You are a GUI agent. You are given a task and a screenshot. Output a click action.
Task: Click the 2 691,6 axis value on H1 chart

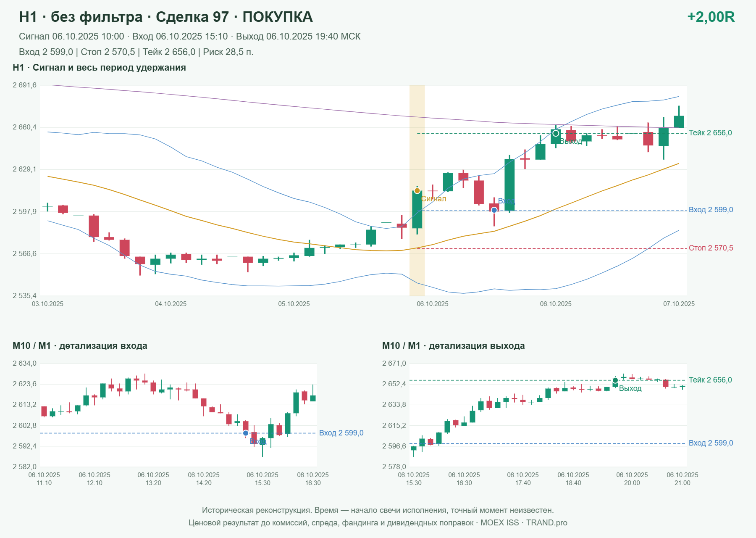[x=25, y=85]
